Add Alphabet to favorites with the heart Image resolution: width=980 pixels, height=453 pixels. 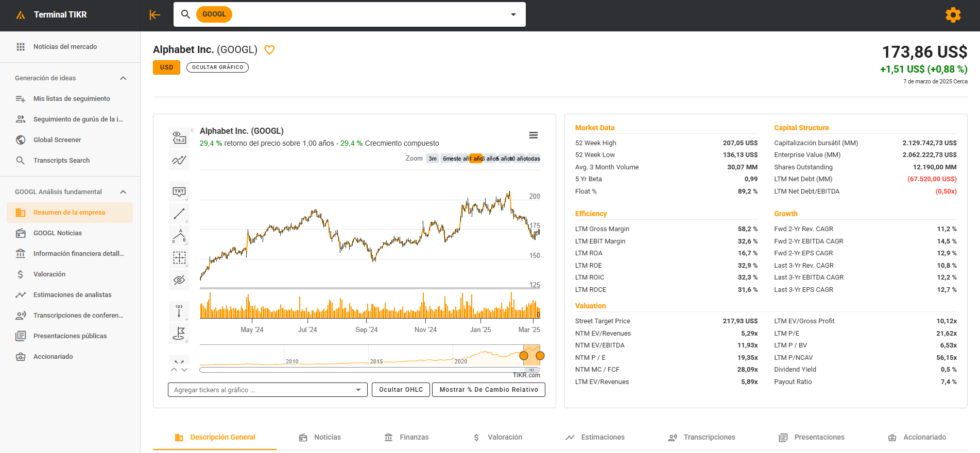click(269, 50)
